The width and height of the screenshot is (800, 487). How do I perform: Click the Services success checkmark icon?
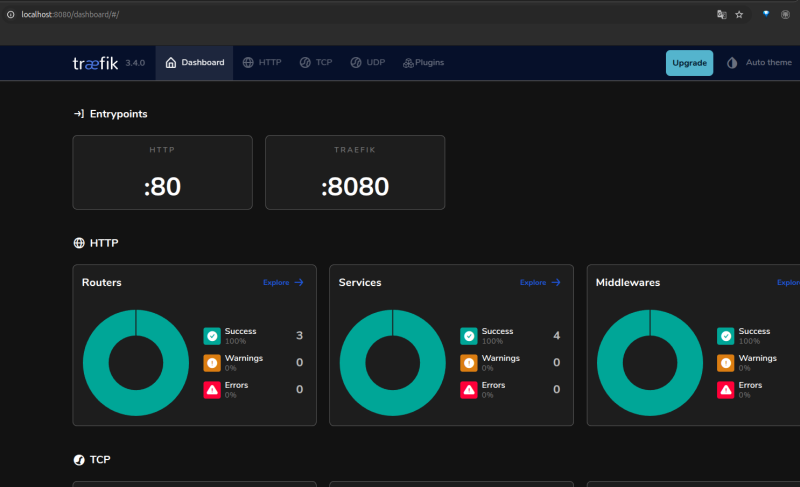pos(469,336)
